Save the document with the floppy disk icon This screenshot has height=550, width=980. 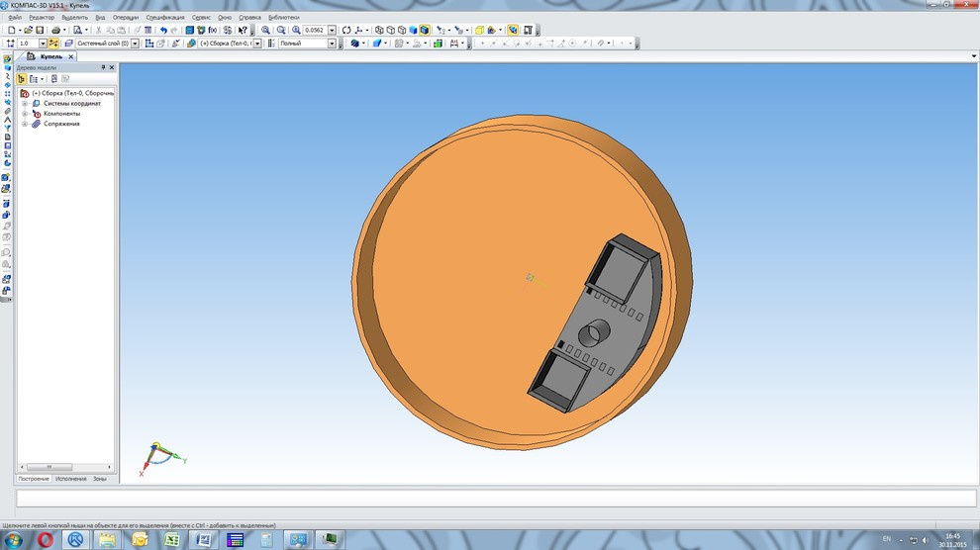40,31
